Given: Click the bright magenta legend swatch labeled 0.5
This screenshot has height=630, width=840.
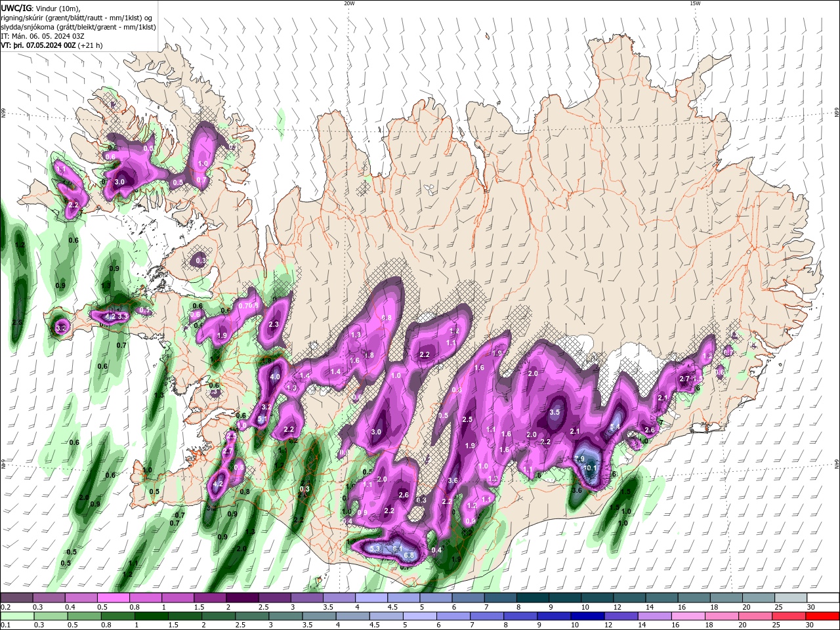Looking at the screenshot, I should [x=113, y=598].
